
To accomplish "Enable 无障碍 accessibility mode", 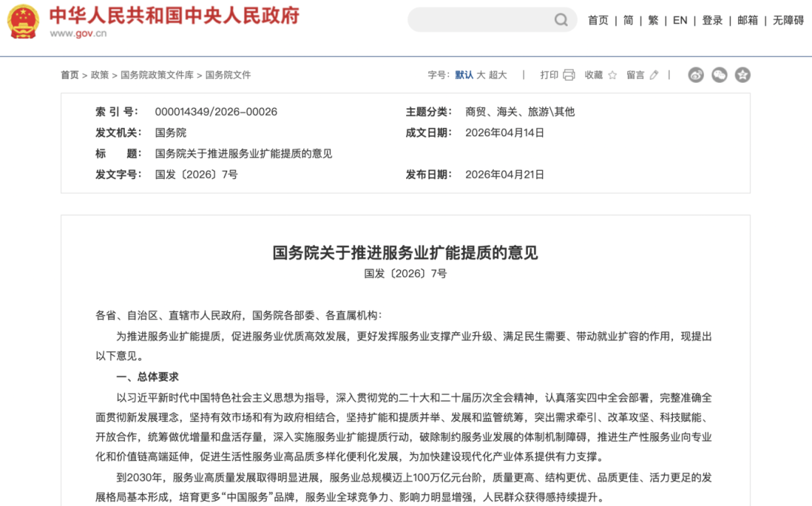I will (788, 20).
